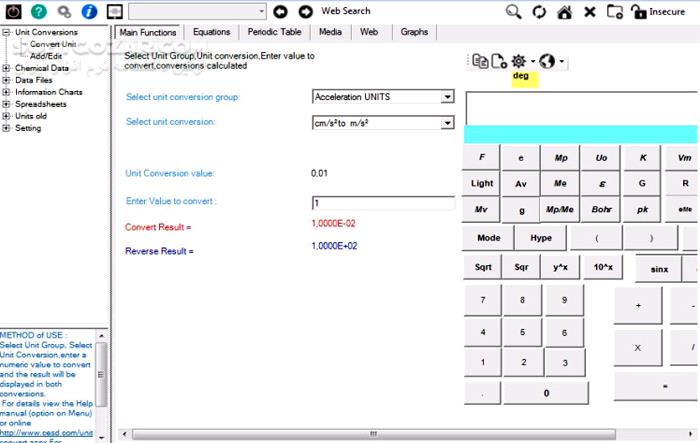Click the Sqrt button

pos(483,267)
